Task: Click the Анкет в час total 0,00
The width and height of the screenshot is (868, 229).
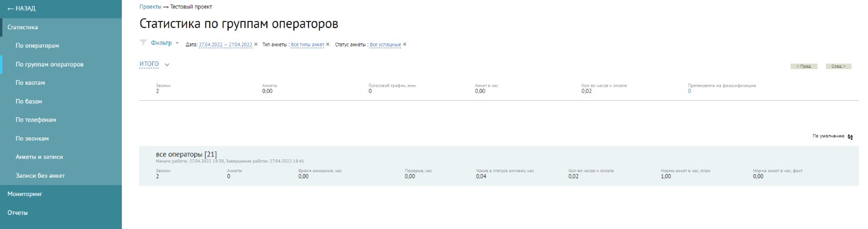Action: (x=480, y=91)
